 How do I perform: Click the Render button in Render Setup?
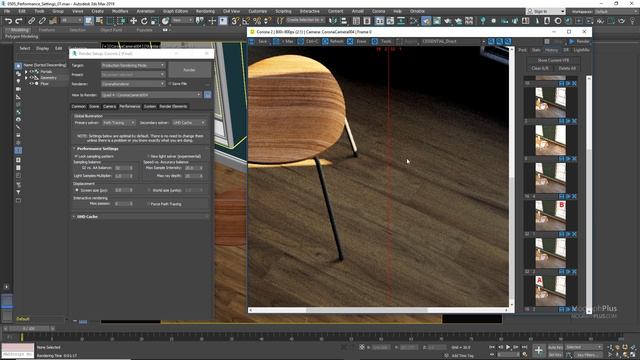click(189, 70)
